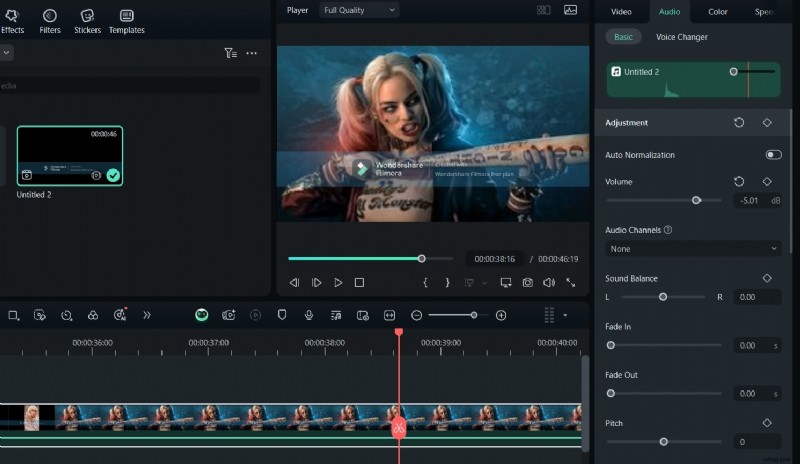Open the Audio Channels info help icon
The height and width of the screenshot is (464, 800).
pos(668,230)
